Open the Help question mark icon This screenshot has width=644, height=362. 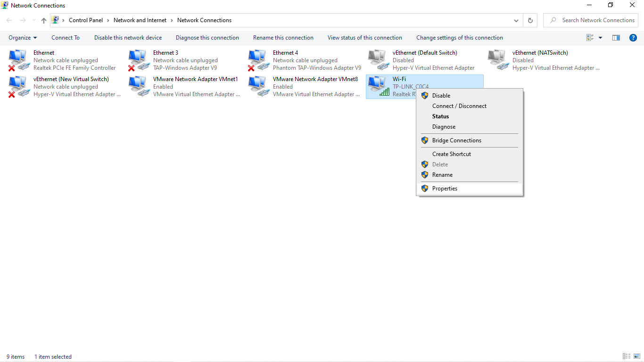click(x=633, y=38)
